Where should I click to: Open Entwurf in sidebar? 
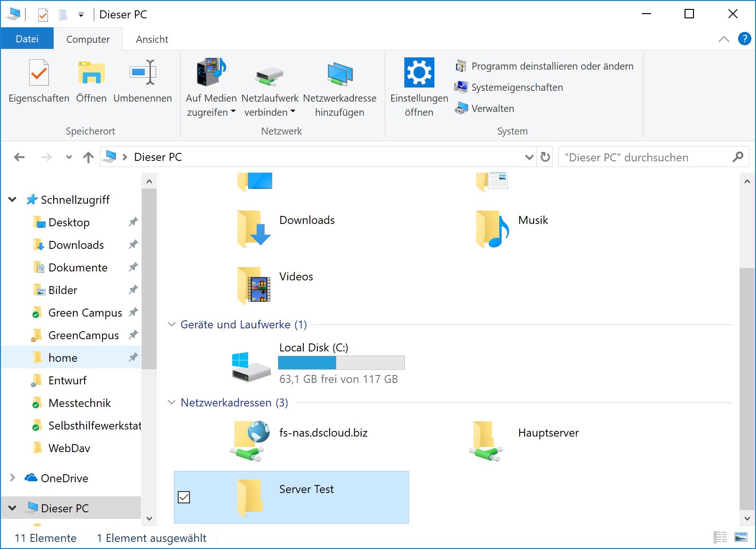coord(67,380)
